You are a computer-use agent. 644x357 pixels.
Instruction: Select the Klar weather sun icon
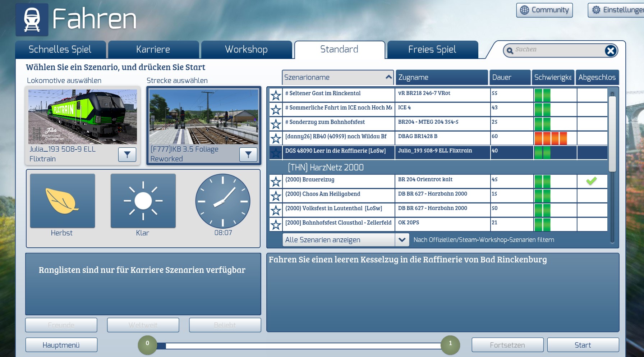click(143, 201)
